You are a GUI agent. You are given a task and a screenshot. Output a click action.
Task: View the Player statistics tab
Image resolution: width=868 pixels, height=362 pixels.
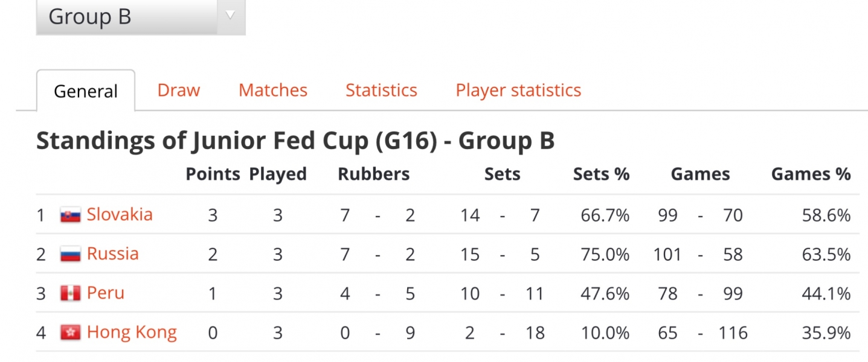point(518,91)
